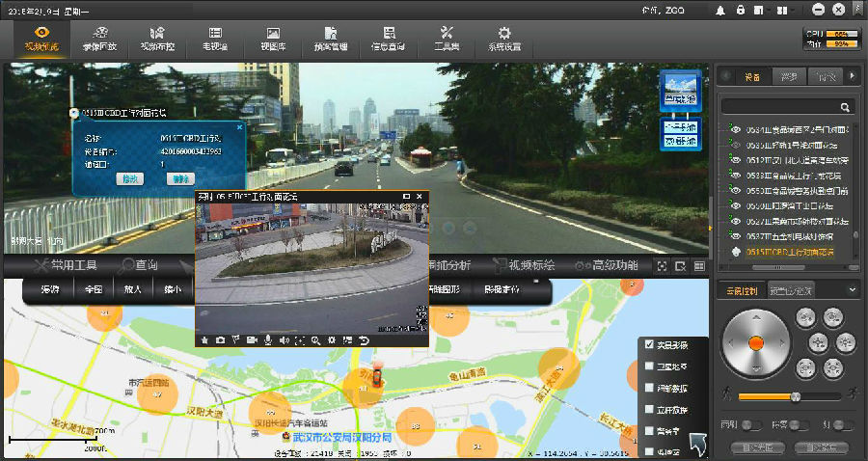Screen dimensions: 868x461
Task: Uncheck the 矢量影像 map layer checkbox
Action: [650, 345]
